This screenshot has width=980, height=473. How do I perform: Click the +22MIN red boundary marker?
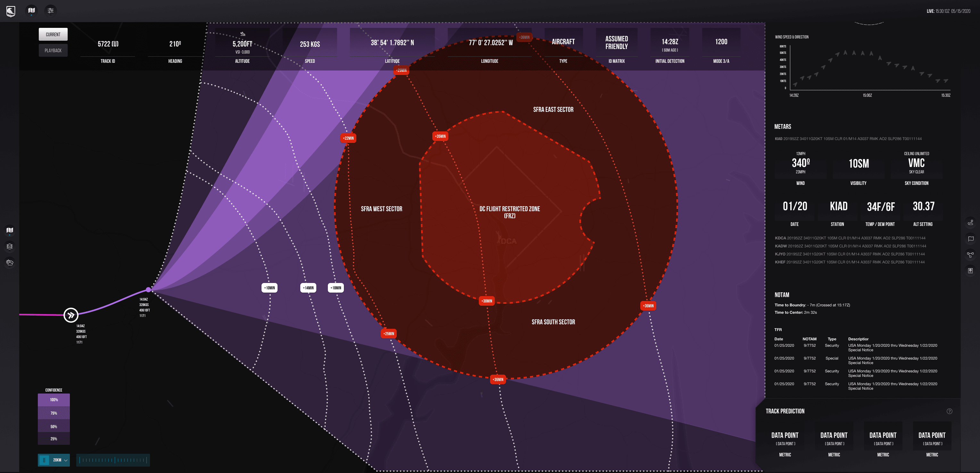click(x=348, y=138)
